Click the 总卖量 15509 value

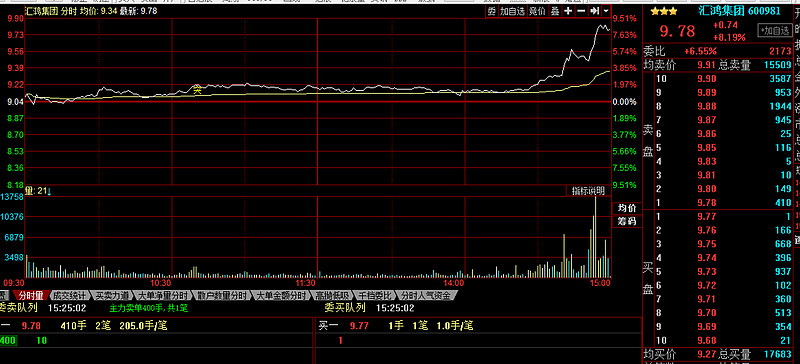(x=777, y=65)
